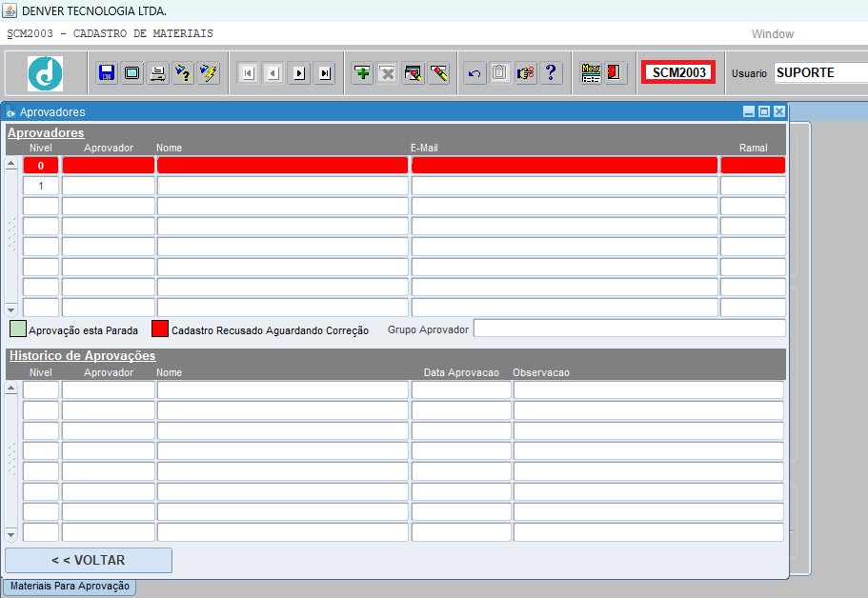Click the Grupo Aprovador field
Image resolution: width=868 pixels, height=598 pixels.
click(x=629, y=329)
